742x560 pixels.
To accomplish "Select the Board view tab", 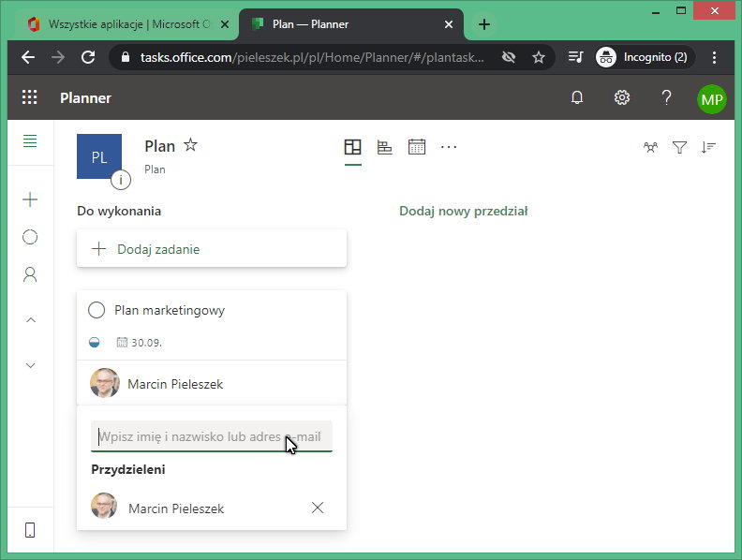I will coord(352,147).
